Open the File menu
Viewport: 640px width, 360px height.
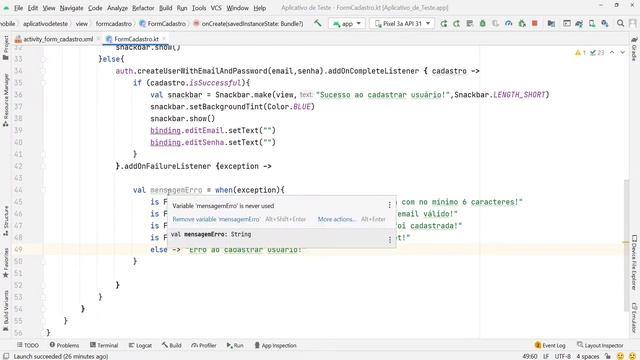click(18, 8)
